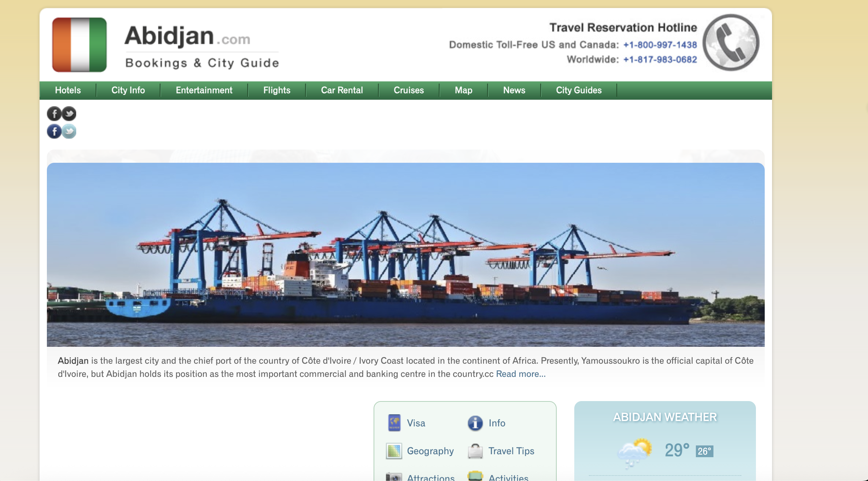Open the City Guides menu
868x481 pixels.
pyautogui.click(x=578, y=90)
